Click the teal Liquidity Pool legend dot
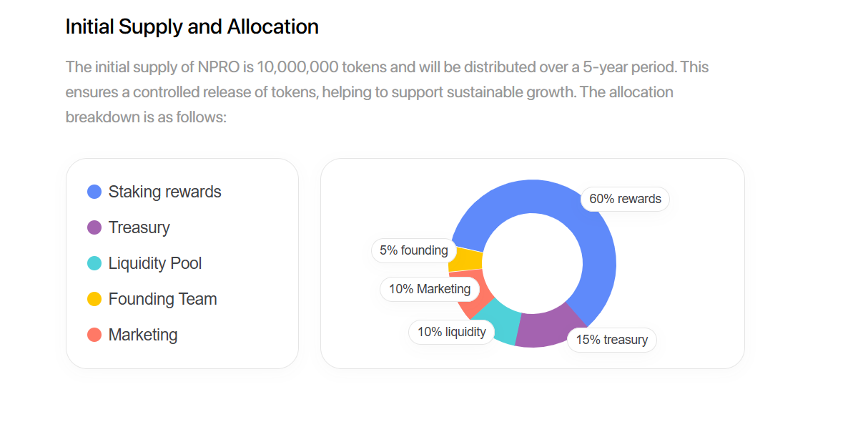This screenshot has height=427, width=868. point(94,263)
